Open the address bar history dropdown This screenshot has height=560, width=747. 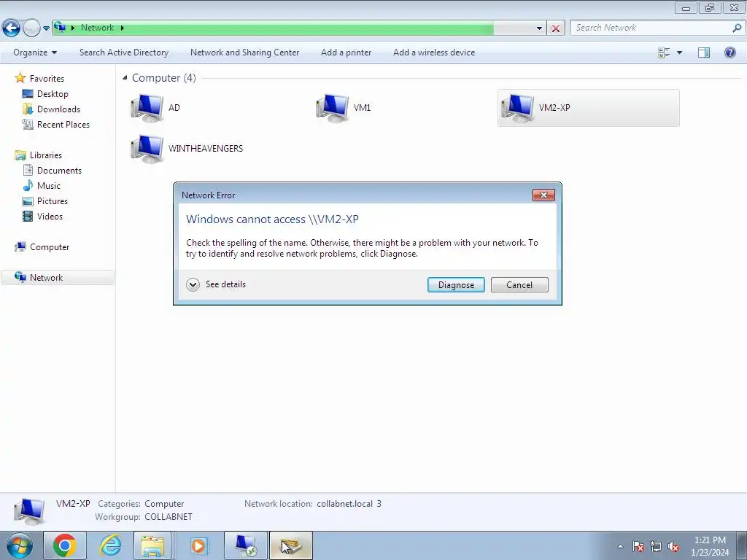pos(539,28)
